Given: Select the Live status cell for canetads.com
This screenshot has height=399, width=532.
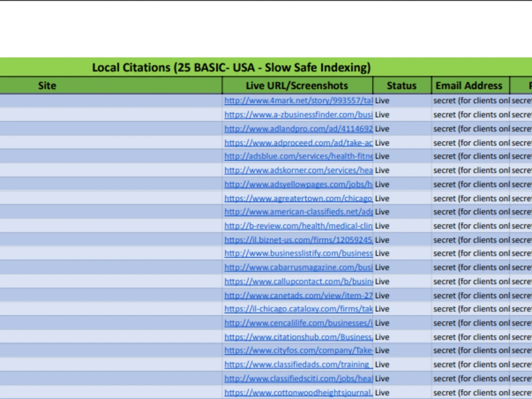Looking at the screenshot, I should click(x=402, y=295).
